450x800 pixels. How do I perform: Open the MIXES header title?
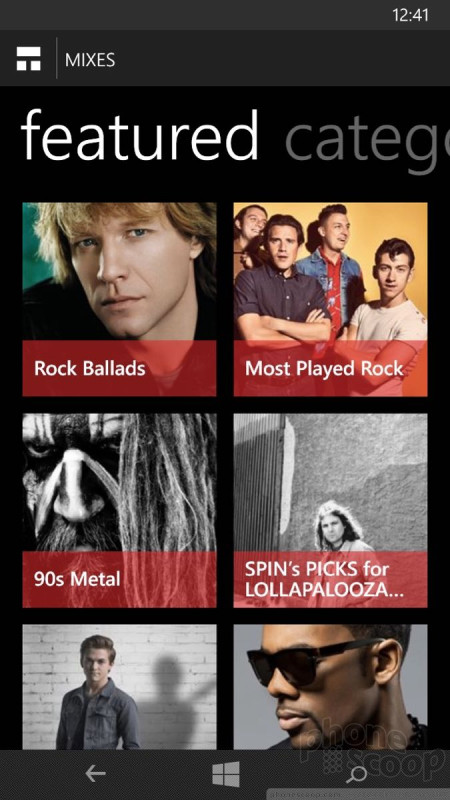tap(90, 60)
